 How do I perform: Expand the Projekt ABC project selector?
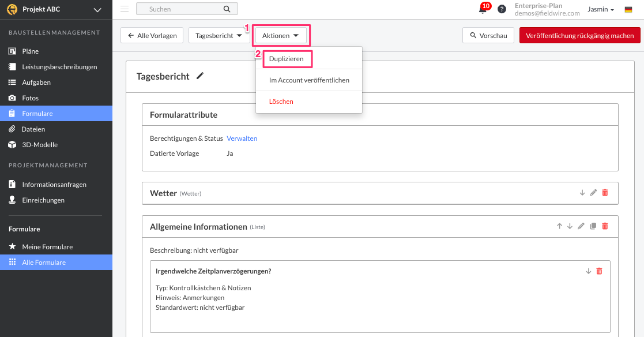97,9
